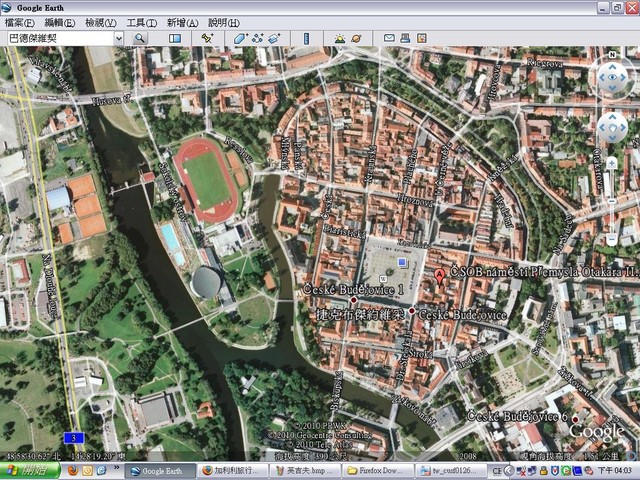Select the Add Path tool
Image resolution: width=640 pixels, height=480 pixels.
[x=257, y=38]
